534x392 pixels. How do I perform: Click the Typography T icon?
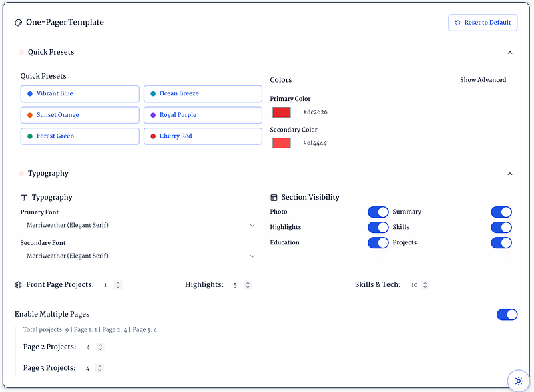(x=24, y=198)
